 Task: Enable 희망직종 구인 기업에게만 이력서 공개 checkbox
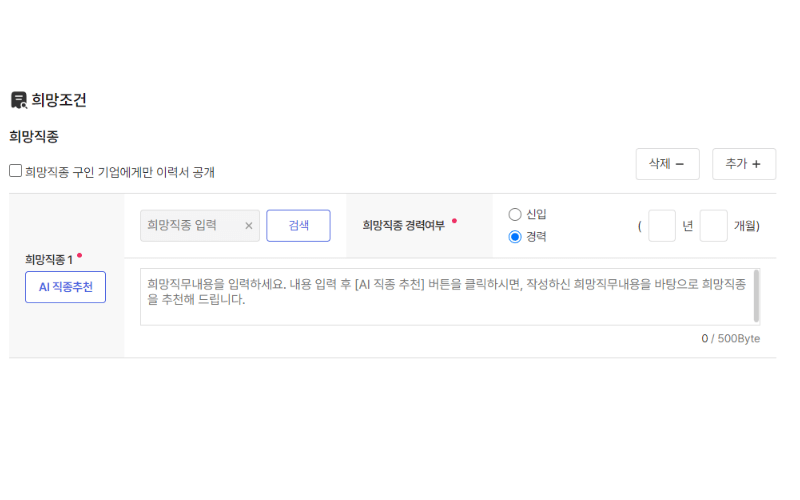click(x=15, y=170)
